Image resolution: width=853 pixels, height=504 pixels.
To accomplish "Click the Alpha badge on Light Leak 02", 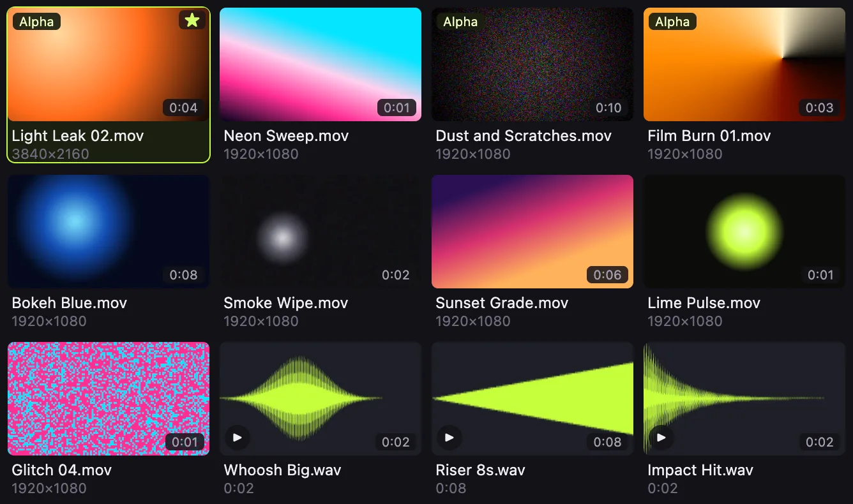I will coord(36,22).
